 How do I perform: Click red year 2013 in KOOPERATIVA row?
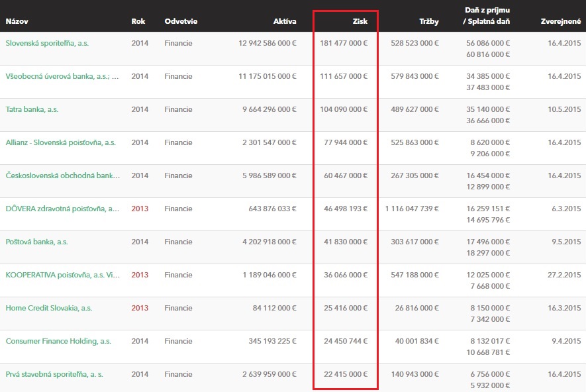click(140, 275)
